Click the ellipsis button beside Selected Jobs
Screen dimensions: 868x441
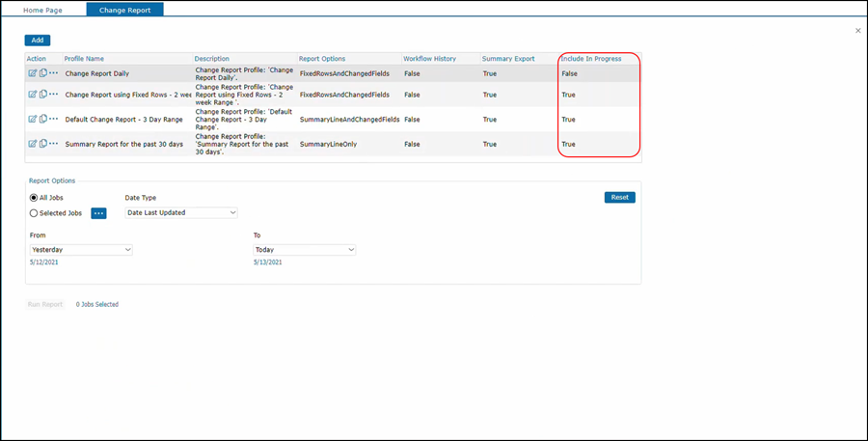pos(98,213)
